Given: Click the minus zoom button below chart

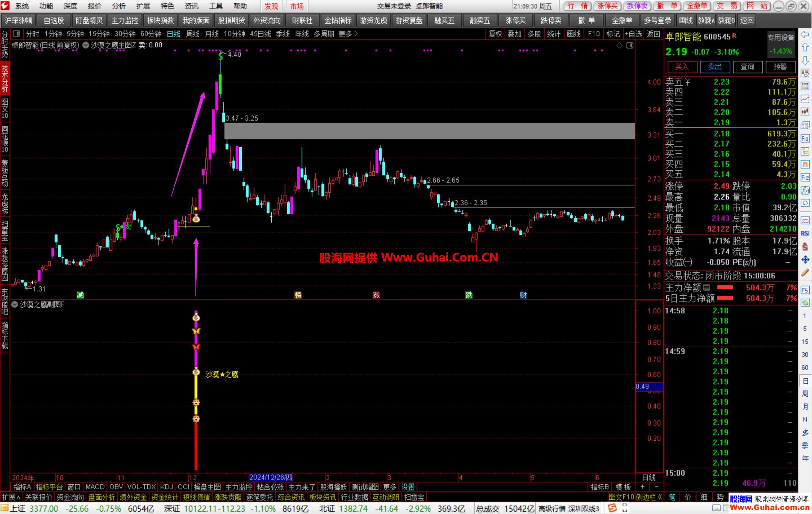Looking at the screenshot, I should pyautogui.click(x=656, y=487).
